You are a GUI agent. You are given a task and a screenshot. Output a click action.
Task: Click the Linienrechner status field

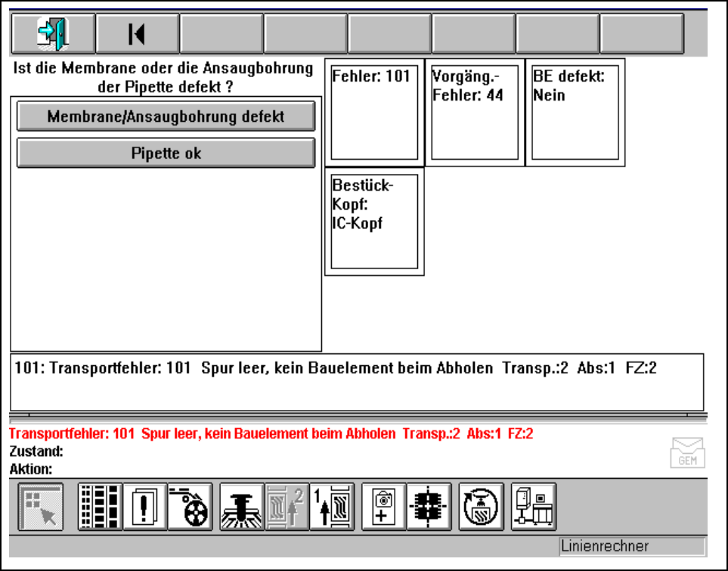pos(632,546)
